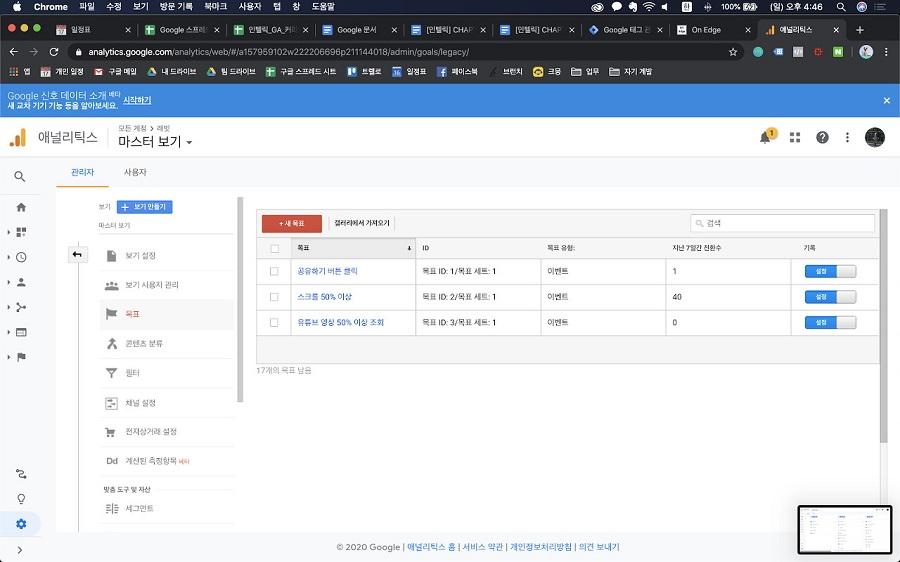900x562 pixels.
Task: Toggle recording switch for 공유하기 버튼 클릭
Action: pos(830,271)
